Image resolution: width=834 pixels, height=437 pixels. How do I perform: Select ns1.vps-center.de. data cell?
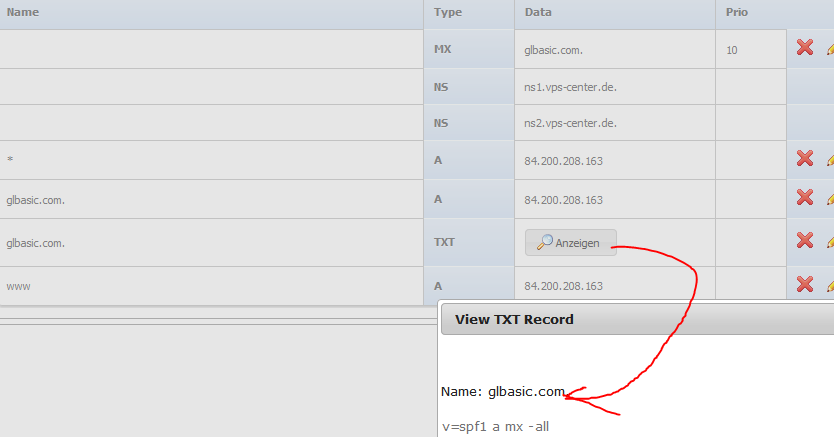(615, 87)
